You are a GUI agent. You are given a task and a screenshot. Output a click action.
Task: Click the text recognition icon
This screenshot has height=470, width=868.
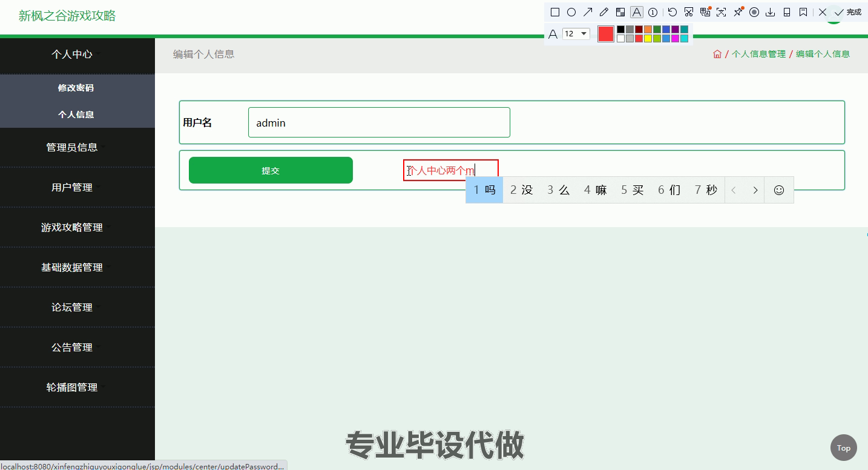(721, 12)
